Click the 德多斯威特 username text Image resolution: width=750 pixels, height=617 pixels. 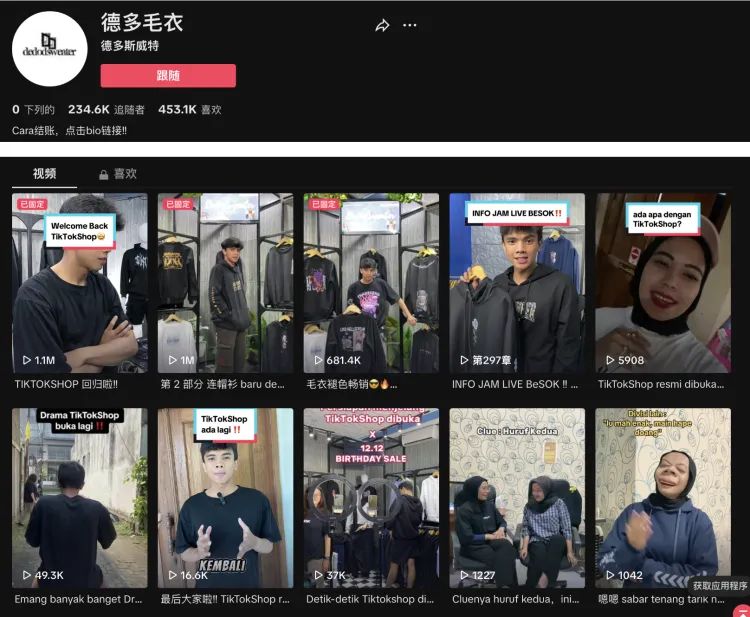(130, 46)
